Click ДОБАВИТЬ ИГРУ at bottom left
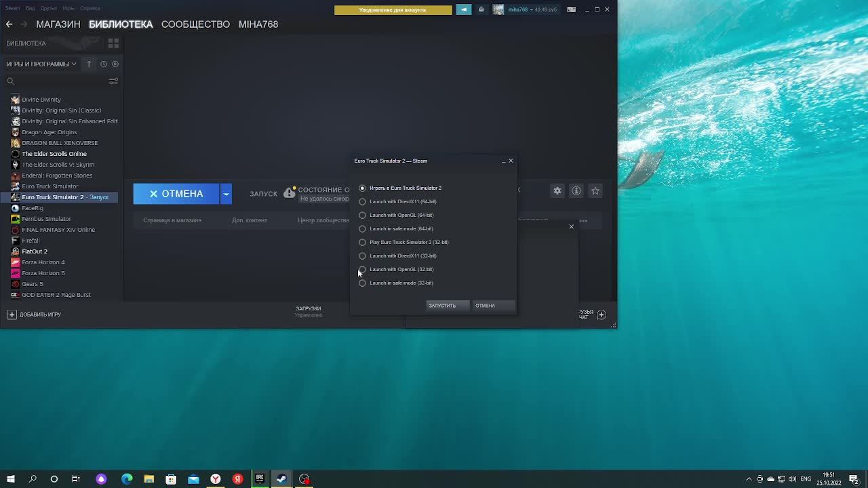 (34, 314)
